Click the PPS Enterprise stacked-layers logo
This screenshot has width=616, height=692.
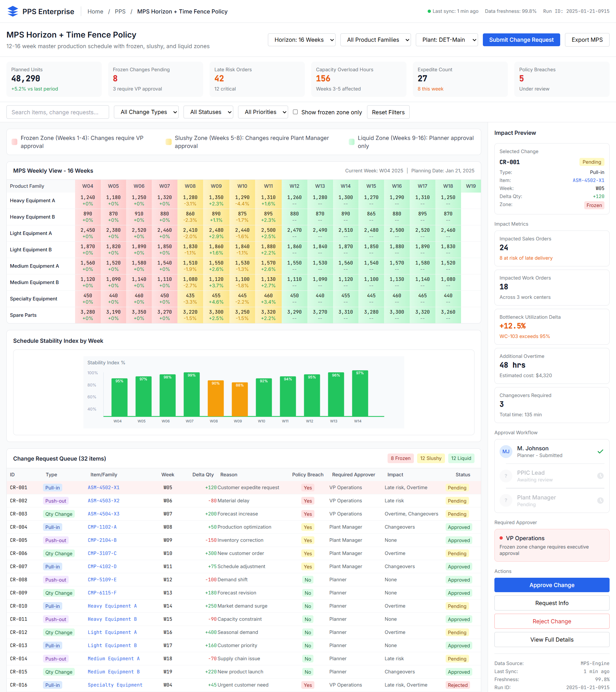click(x=13, y=11)
